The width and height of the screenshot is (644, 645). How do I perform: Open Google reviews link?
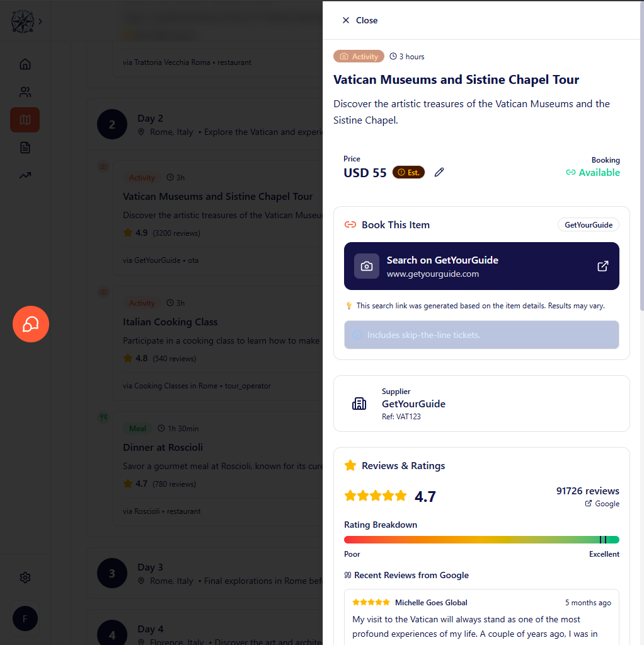point(602,503)
